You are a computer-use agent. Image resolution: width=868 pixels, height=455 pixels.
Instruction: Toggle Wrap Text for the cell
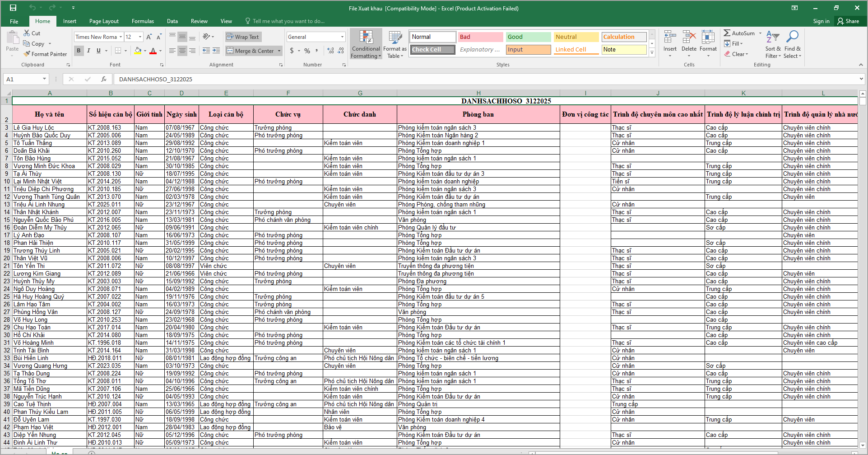[243, 37]
